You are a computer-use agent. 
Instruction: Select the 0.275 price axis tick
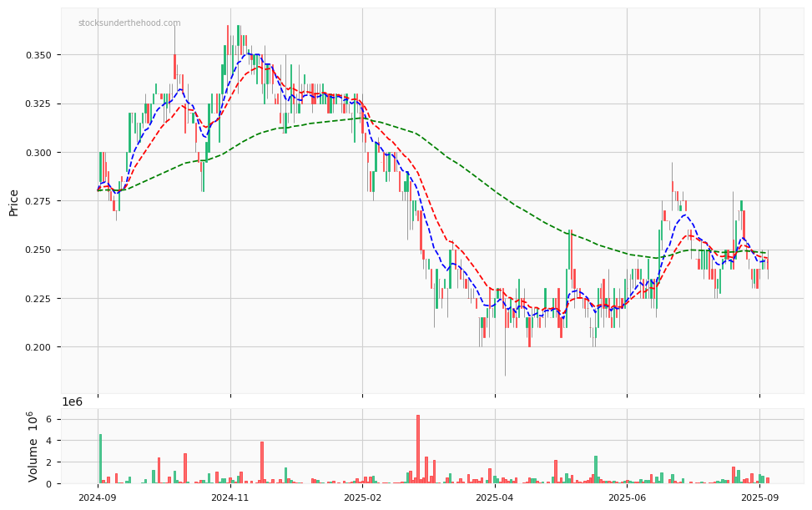(36, 201)
